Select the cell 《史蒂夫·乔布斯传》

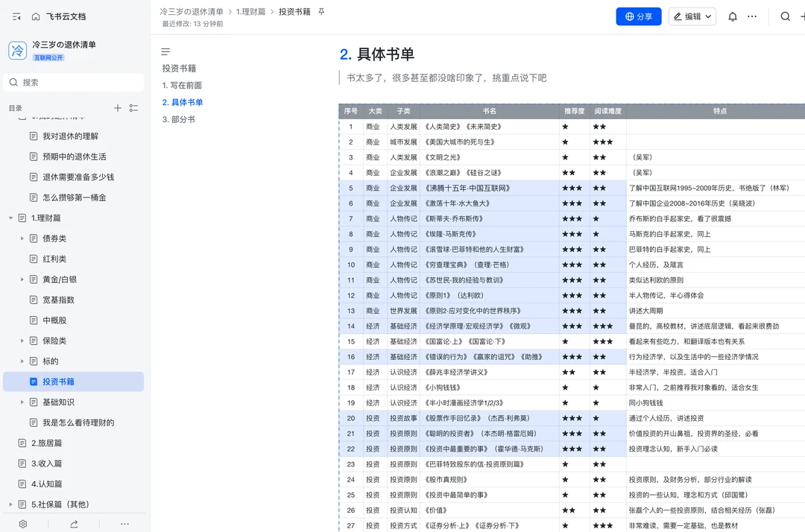pyautogui.click(x=490, y=218)
